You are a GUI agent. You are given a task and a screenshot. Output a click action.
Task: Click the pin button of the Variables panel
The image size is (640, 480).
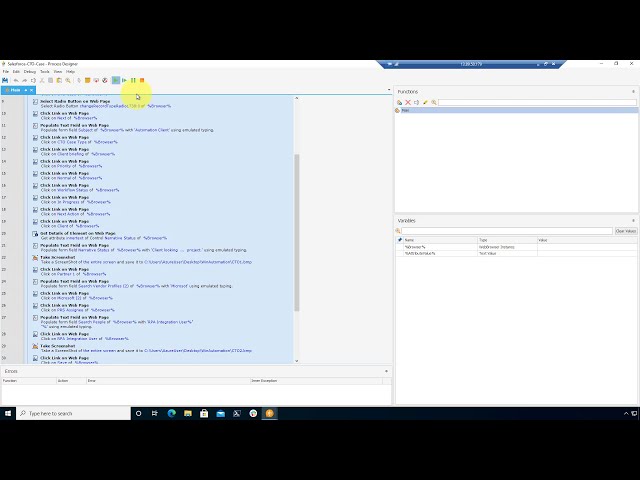pos(633,220)
